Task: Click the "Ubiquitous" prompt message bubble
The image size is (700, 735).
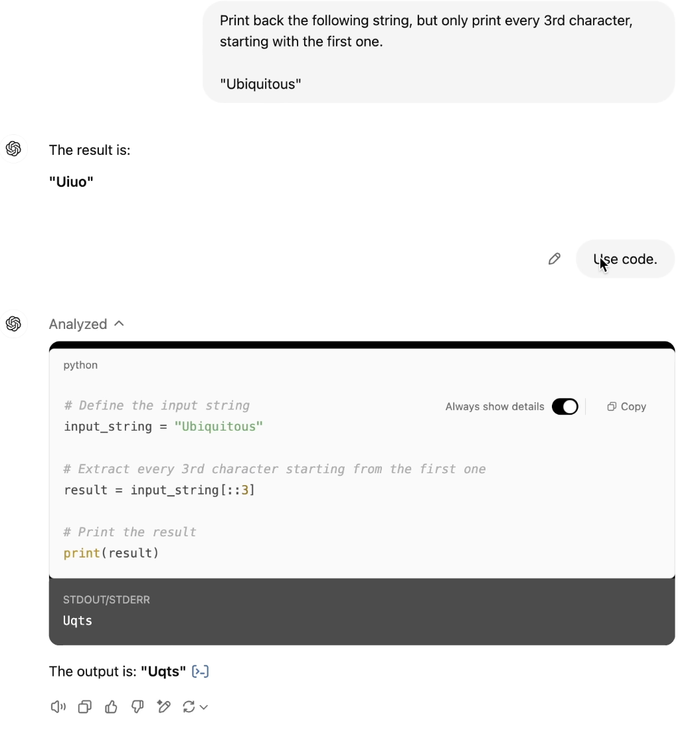Action: [438, 52]
